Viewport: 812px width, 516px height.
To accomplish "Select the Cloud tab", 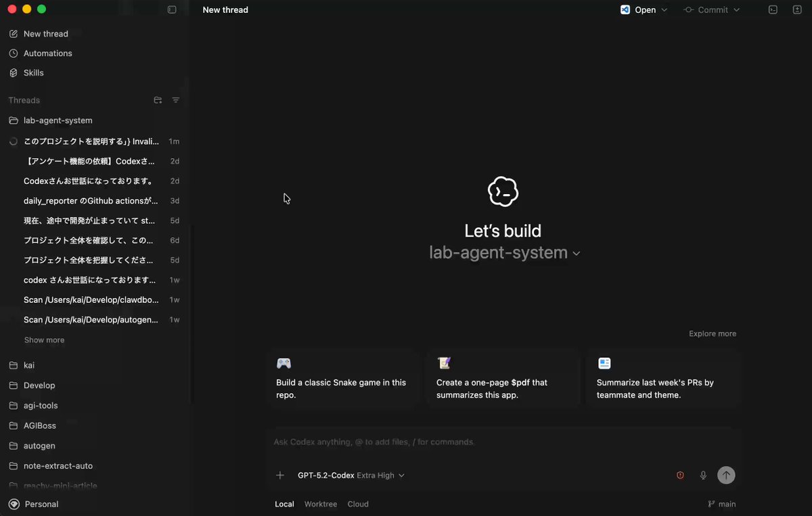I will click(x=358, y=504).
